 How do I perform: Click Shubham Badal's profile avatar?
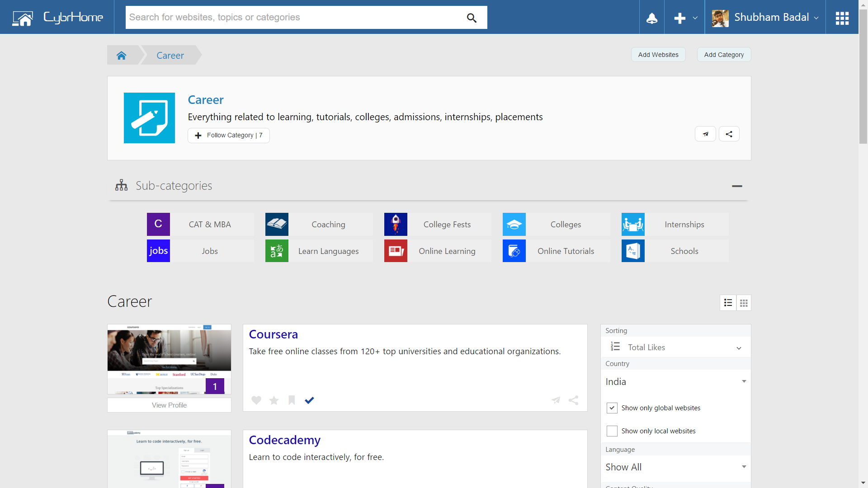click(x=720, y=18)
